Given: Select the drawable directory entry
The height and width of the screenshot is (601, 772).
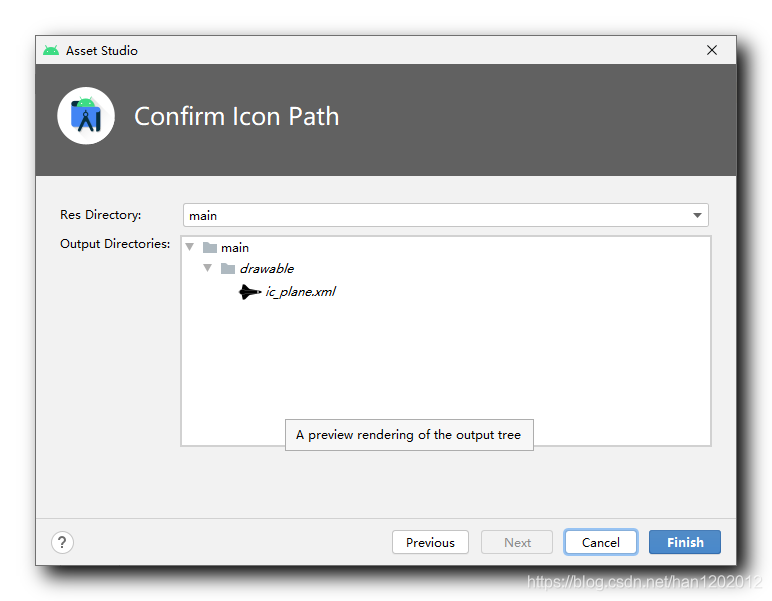Looking at the screenshot, I should pos(266,269).
